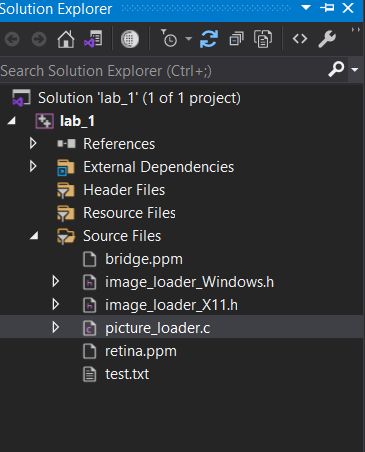
Task: Expand image_loader_Windows.h
Action: point(56,282)
